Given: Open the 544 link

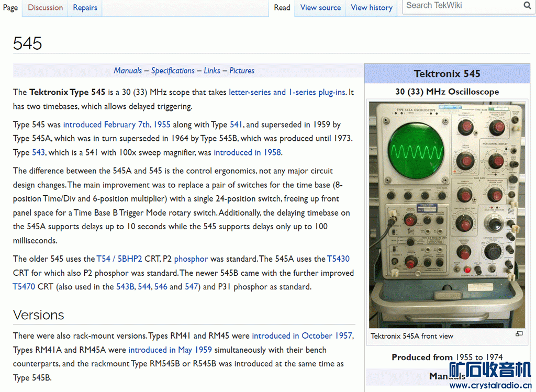Looking at the screenshot, I should click(144, 287).
